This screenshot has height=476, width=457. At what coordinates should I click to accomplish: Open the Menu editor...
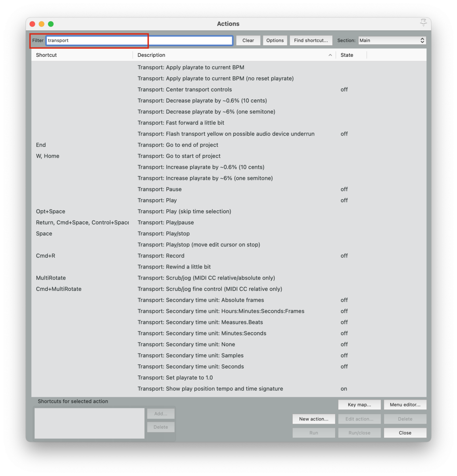click(x=405, y=405)
